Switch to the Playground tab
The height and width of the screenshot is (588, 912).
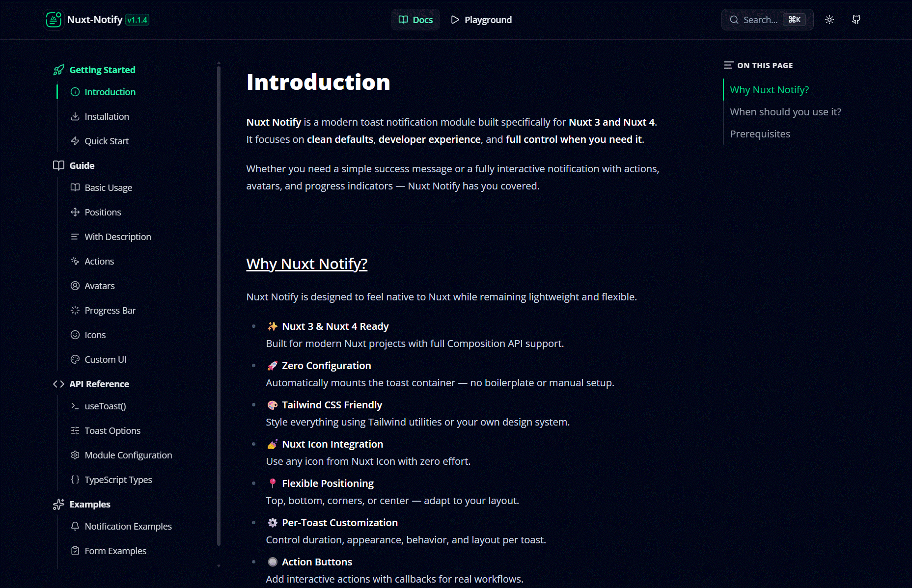(481, 20)
